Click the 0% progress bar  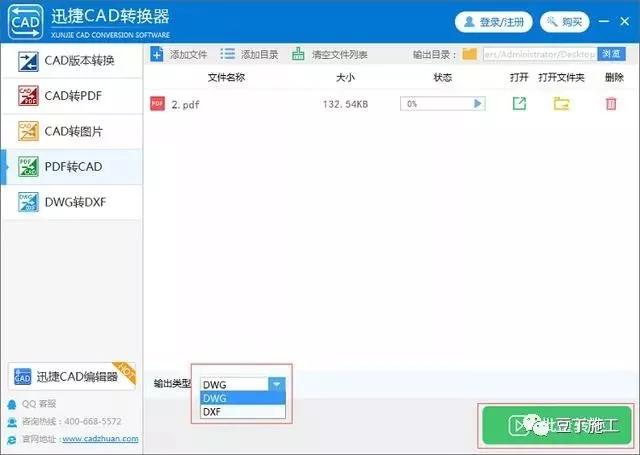pos(442,104)
